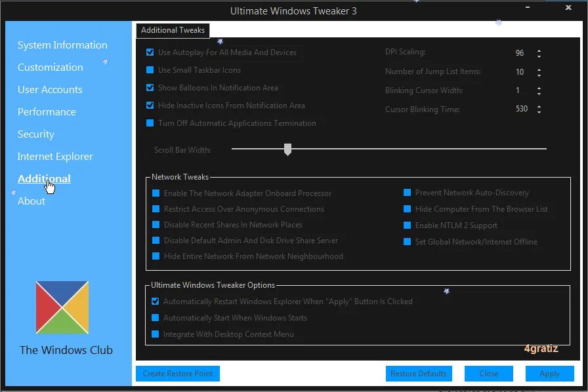The image size is (588, 392).
Task: Uncheck Automatically Restart Windows Explorer option
Action: point(156,302)
